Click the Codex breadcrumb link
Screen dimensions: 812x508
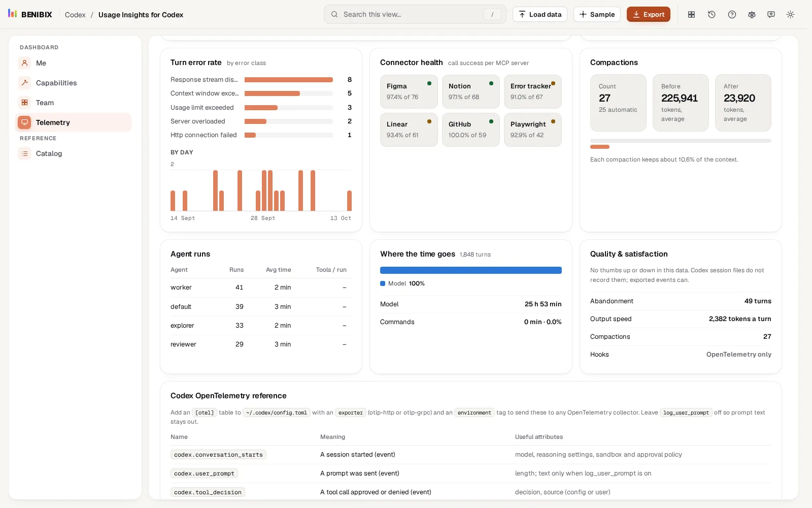click(x=75, y=15)
